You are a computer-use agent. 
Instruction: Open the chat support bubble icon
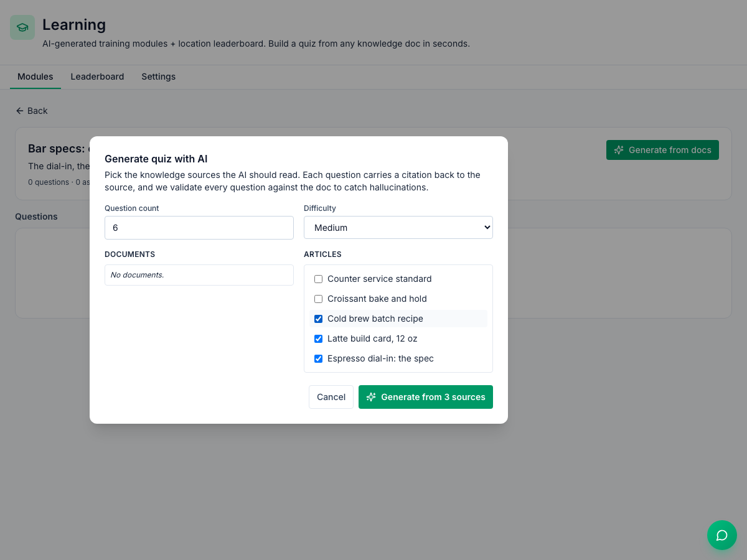point(722,535)
